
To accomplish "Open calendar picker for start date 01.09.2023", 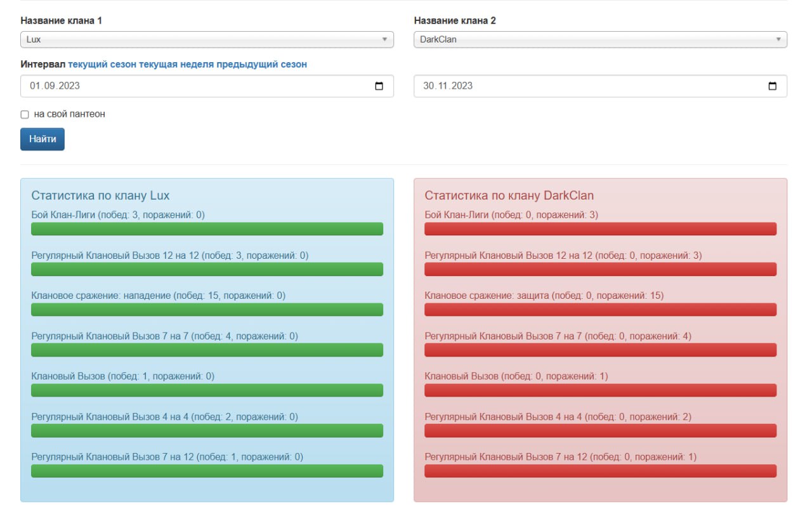I will [x=379, y=86].
